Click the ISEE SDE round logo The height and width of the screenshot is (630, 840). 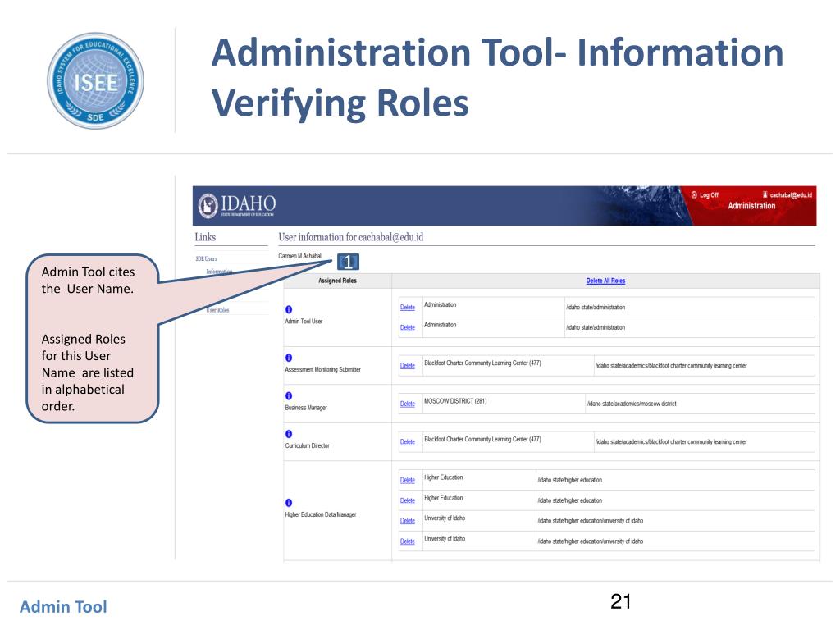pos(95,81)
